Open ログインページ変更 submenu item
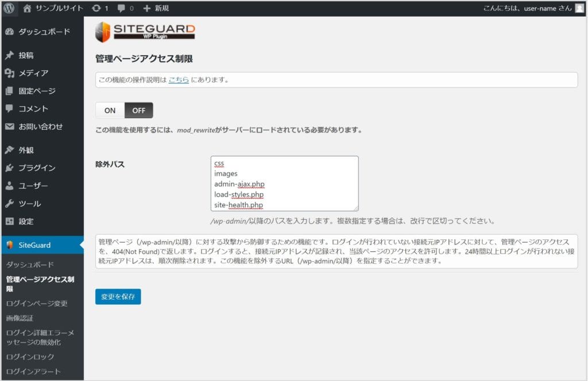 coord(37,304)
